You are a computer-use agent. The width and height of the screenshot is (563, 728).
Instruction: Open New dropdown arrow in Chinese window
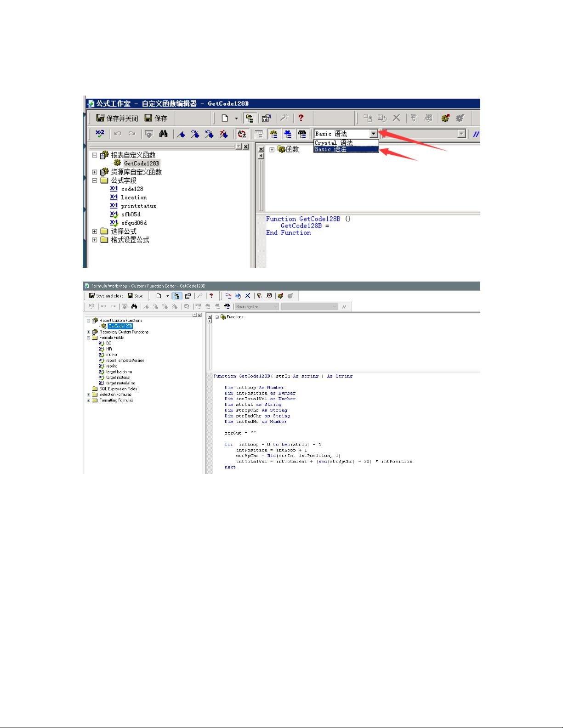[x=236, y=118]
